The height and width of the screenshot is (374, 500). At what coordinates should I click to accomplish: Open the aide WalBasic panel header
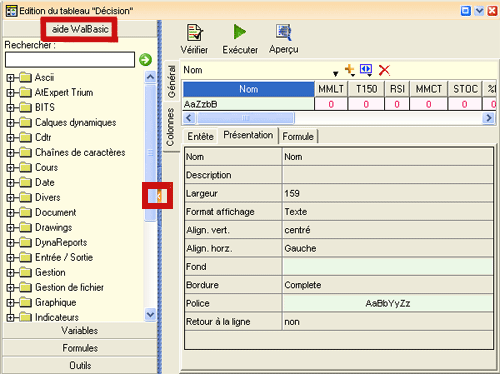tap(80, 29)
